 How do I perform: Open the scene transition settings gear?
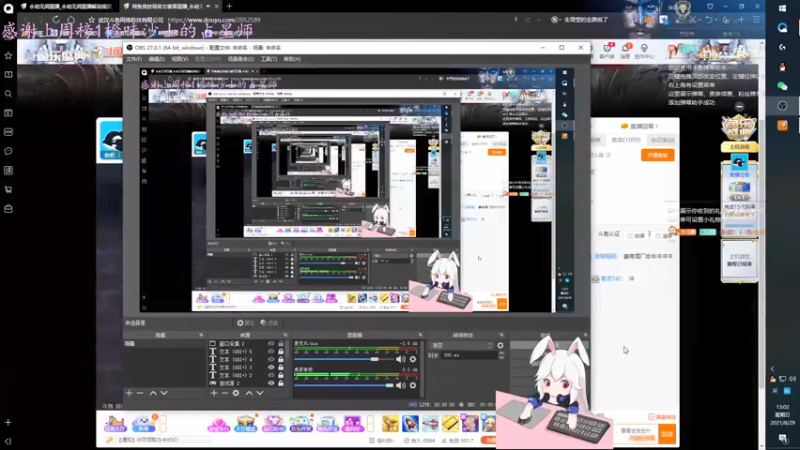[x=500, y=345]
